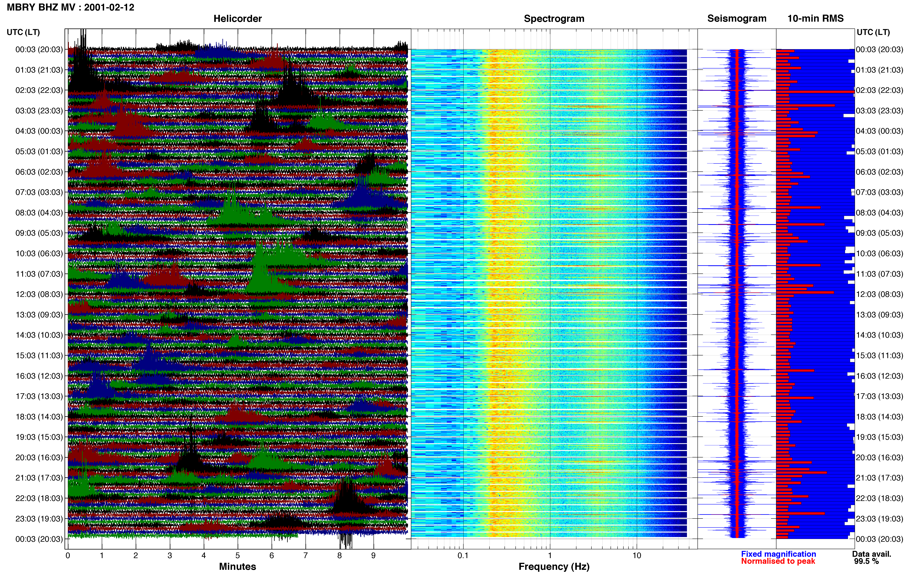The height and width of the screenshot is (578, 924).
Task: Click the title 'MBRY BHZ MV : 2001-02-12'
Action: click(x=71, y=7)
